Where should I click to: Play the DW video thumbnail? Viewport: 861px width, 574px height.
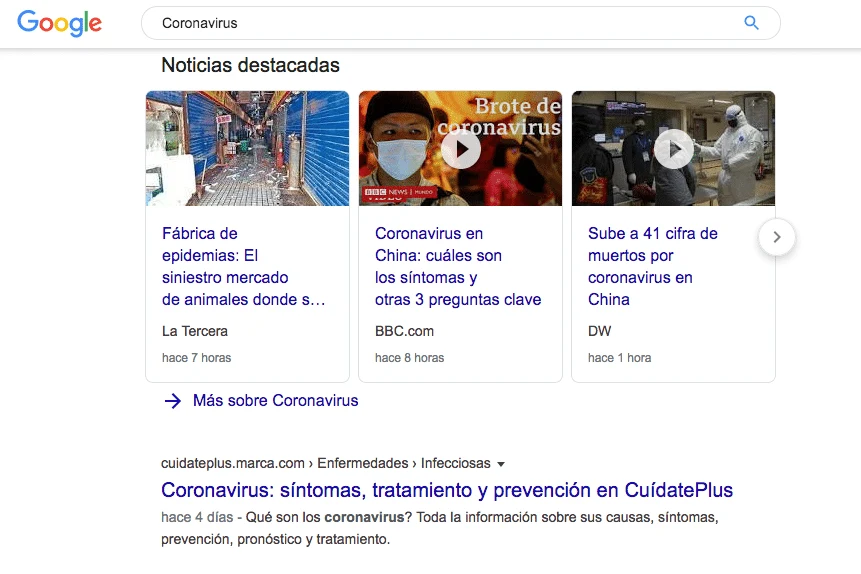(x=674, y=149)
